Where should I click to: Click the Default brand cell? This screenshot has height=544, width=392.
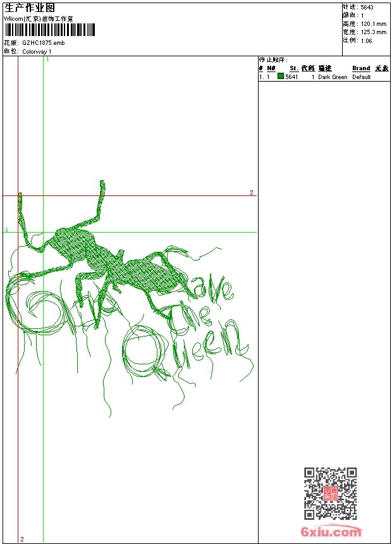click(362, 77)
